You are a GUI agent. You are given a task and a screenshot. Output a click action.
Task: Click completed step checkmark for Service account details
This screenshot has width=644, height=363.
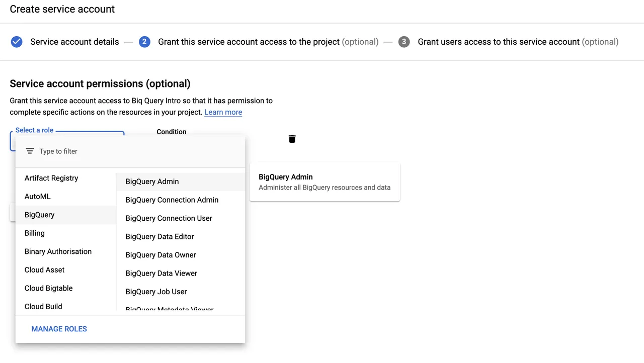tap(17, 42)
